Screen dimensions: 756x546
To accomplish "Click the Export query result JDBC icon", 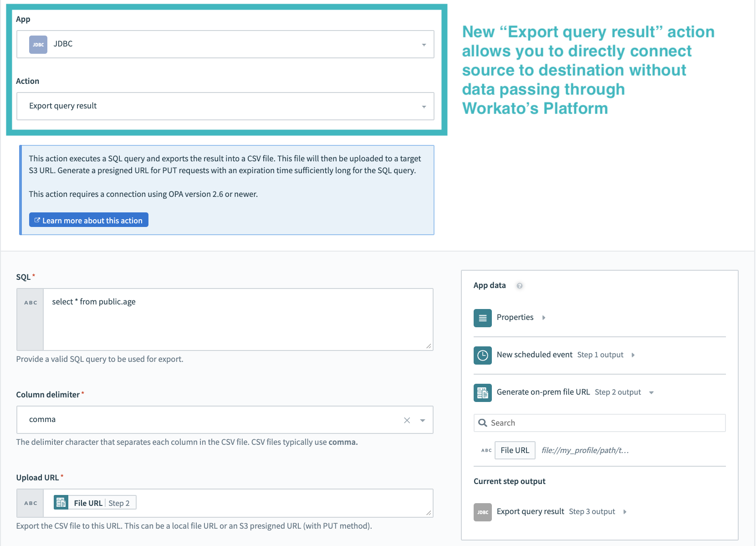I will point(483,512).
